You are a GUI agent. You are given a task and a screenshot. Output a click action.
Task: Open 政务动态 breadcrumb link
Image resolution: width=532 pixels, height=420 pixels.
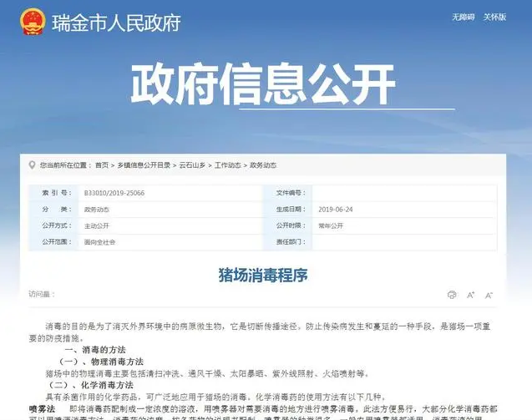(x=263, y=165)
